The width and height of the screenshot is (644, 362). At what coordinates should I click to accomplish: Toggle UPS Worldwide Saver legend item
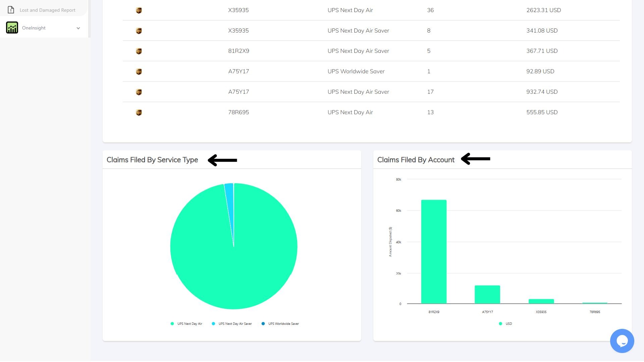[283, 324]
